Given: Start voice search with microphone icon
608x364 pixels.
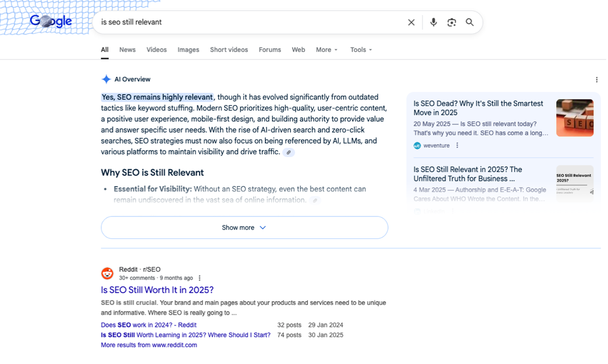Looking at the screenshot, I should click(433, 22).
